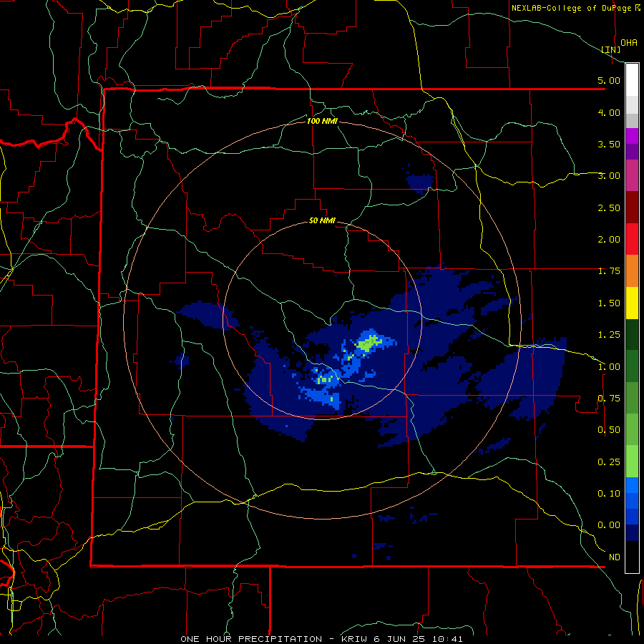This screenshot has height=644, width=644.
Task: Select the white swatch in the color scale
Action: click(x=632, y=79)
